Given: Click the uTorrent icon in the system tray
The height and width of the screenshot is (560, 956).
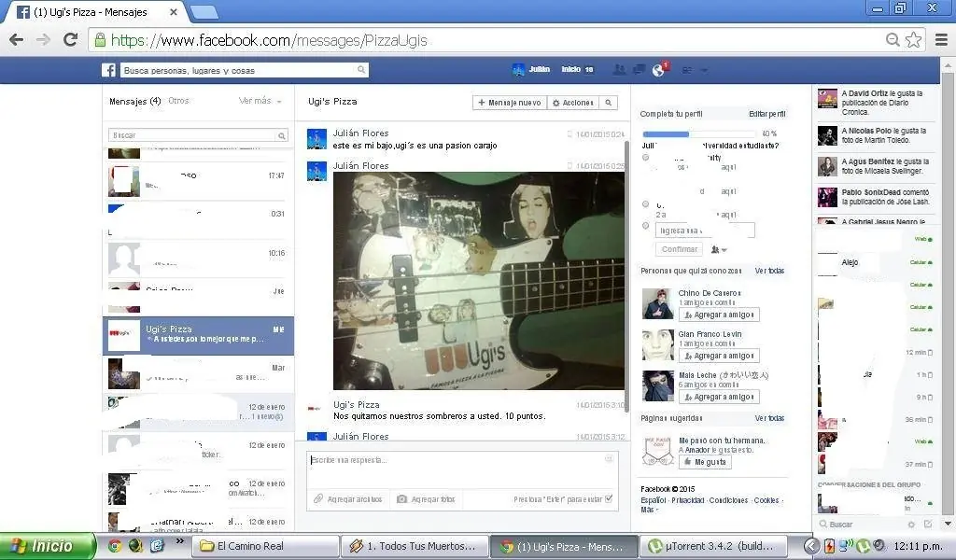Looking at the screenshot, I should [x=864, y=546].
